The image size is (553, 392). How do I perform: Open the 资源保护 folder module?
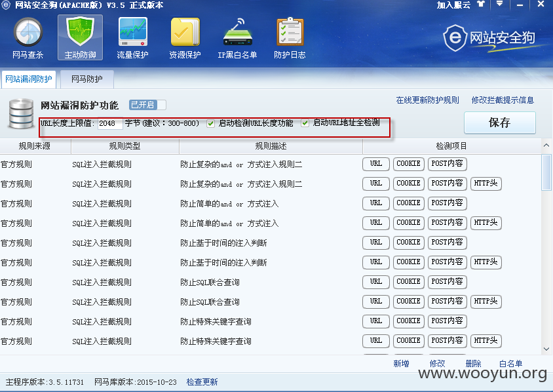(x=185, y=38)
